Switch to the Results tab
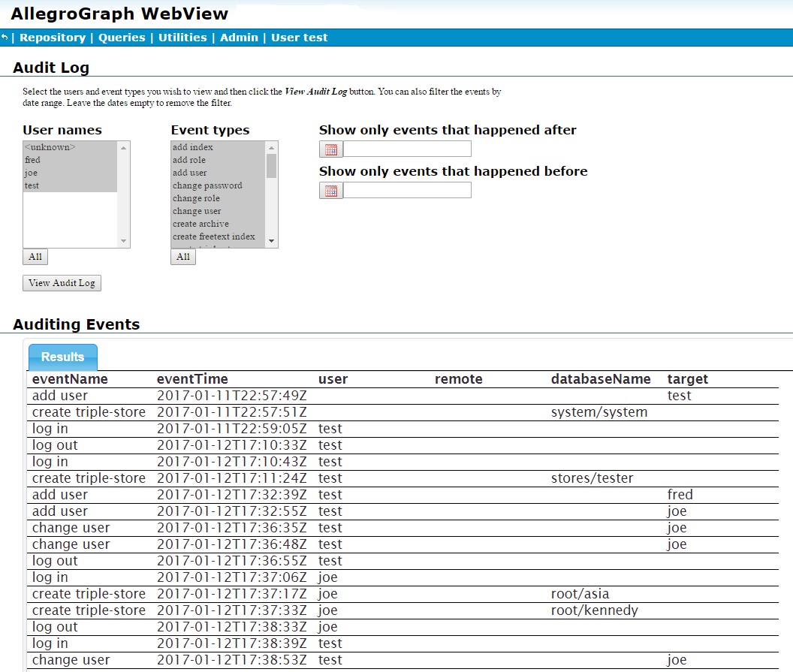The image size is (793, 672). 62,357
